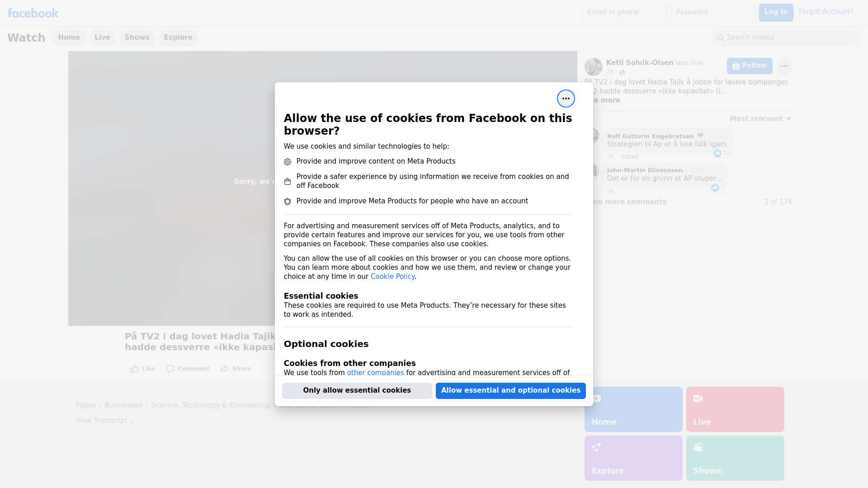Click the like reaction on Rolf's comment

tap(717, 153)
